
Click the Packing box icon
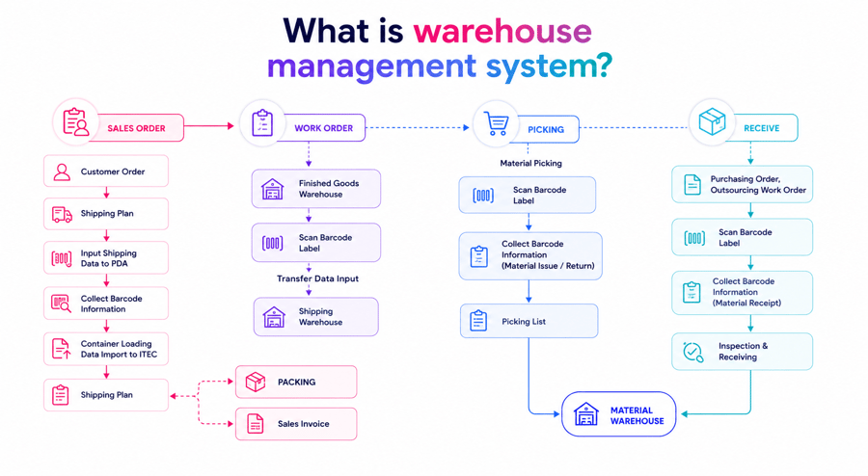pos(256,382)
